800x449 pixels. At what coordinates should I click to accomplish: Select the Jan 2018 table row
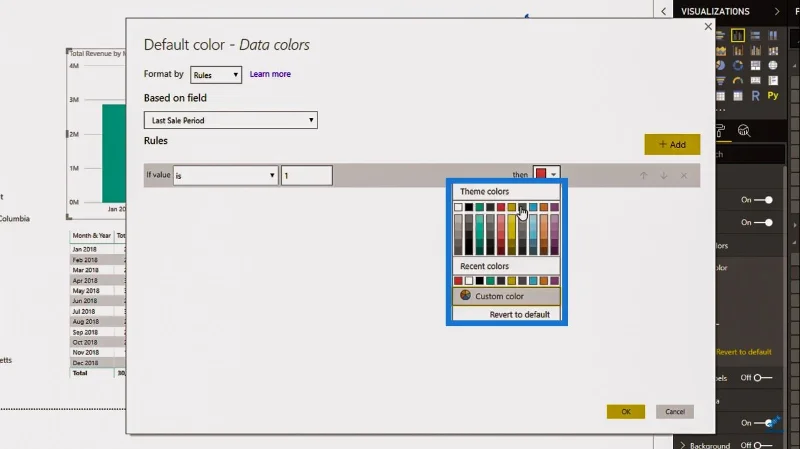pyautogui.click(x=98, y=250)
